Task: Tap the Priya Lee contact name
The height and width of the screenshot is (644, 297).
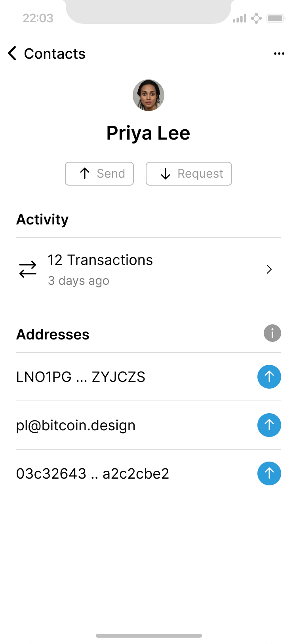Action: point(148,133)
